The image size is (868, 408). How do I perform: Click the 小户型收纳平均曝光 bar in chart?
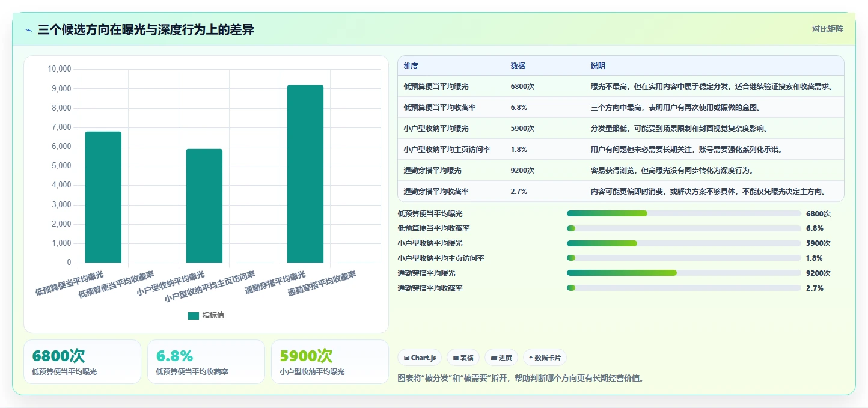tap(204, 206)
